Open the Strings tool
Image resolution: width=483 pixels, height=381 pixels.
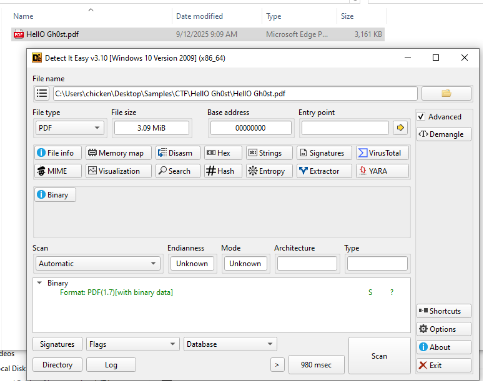point(269,153)
